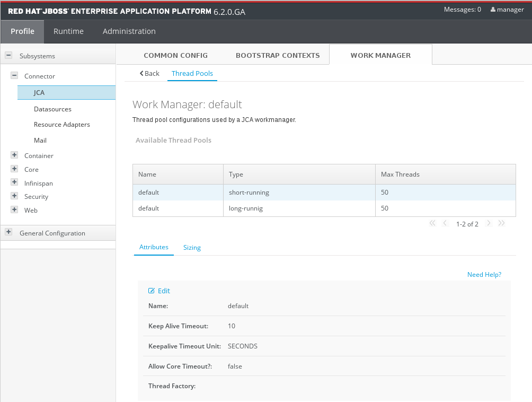Jump to last page of thread pools
Image resolution: width=532 pixels, height=402 pixels.
(x=501, y=223)
